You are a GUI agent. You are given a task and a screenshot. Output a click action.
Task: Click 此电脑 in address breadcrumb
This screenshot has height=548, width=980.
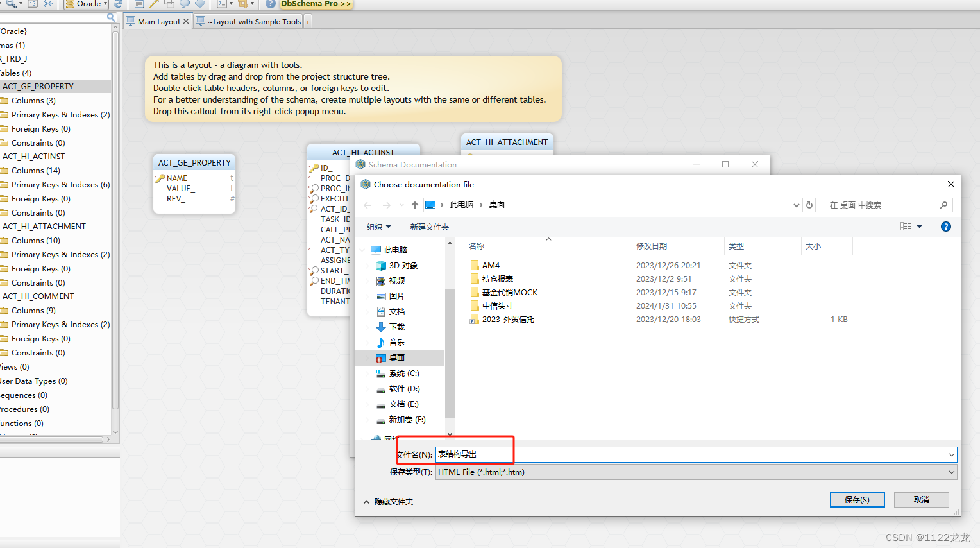point(462,205)
